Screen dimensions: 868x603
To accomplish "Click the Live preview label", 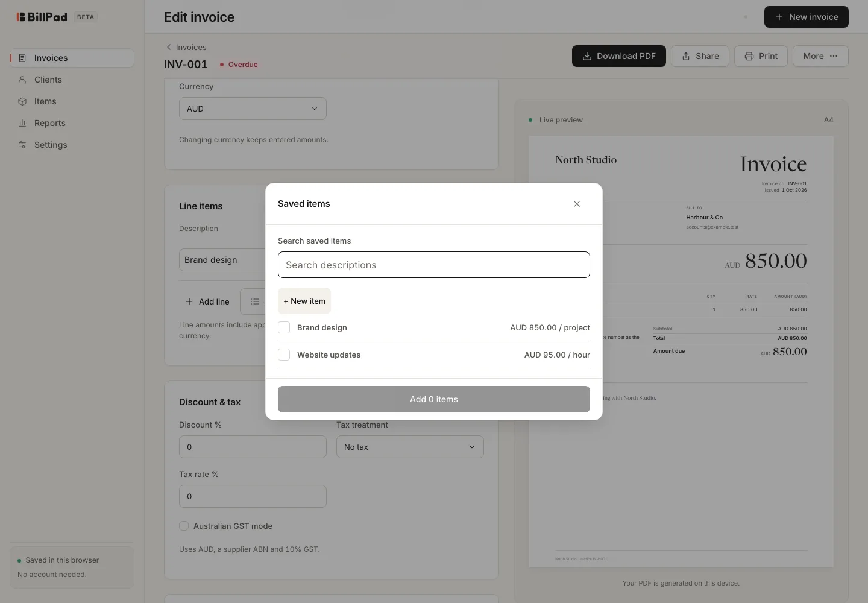I will (x=561, y=120).
